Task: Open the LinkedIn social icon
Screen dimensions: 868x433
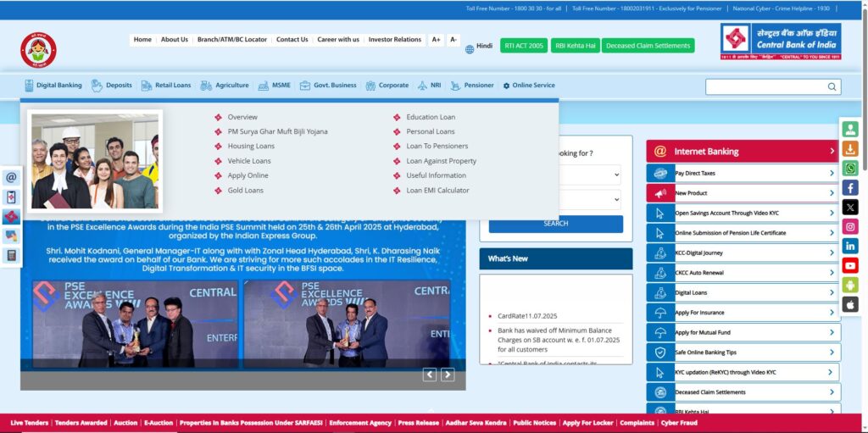Action: (850, 246)
